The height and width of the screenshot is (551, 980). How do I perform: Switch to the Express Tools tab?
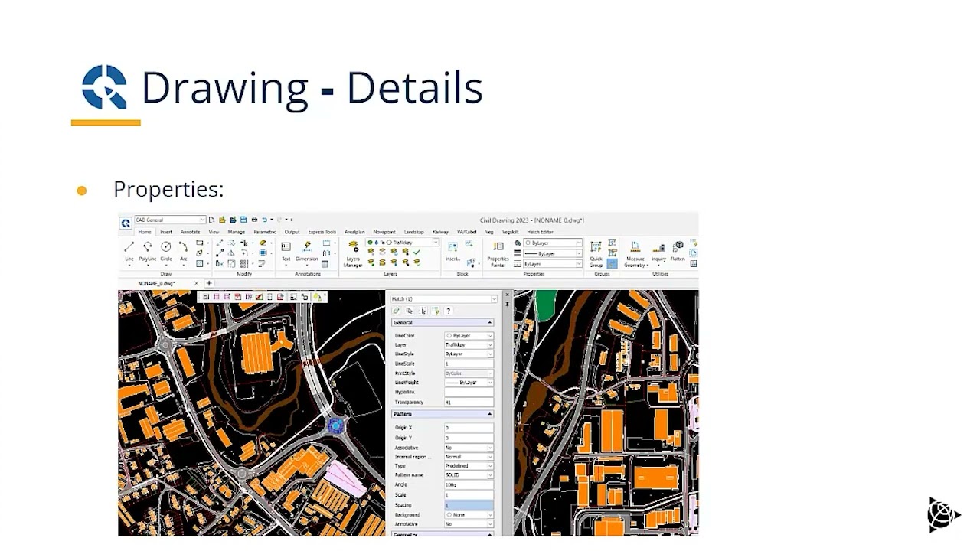(322, 232)
